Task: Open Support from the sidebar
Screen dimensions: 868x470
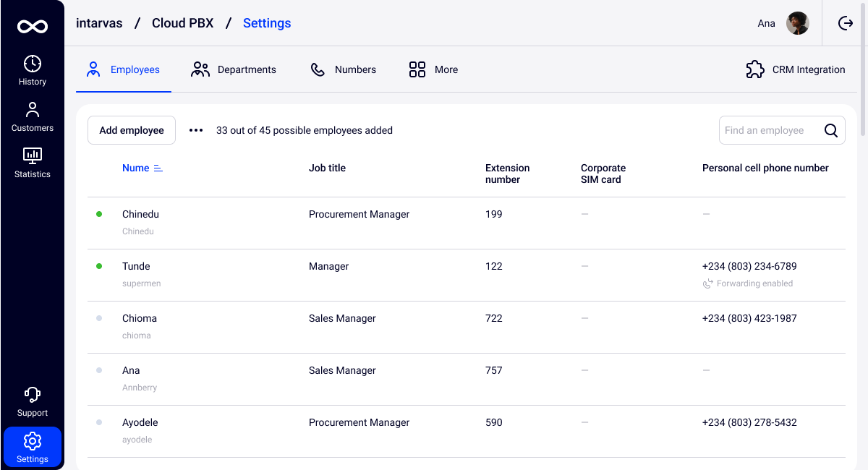Action: [x=33, y=402]
